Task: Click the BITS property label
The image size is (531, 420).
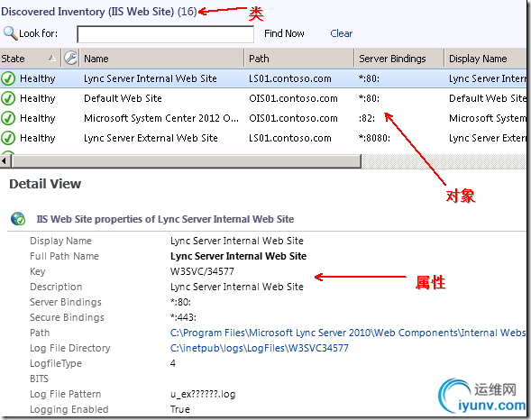Action: [x=40, y=379]
